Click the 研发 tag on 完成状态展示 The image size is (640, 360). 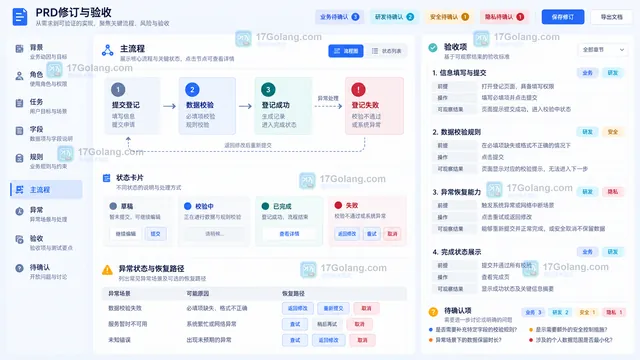click(x=613, y=252)
